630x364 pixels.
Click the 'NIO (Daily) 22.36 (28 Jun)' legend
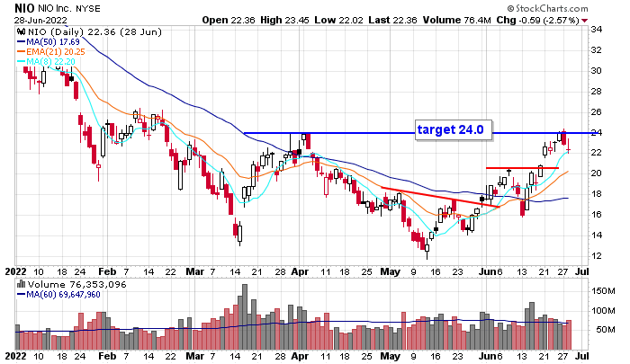[x=94, y=31]
